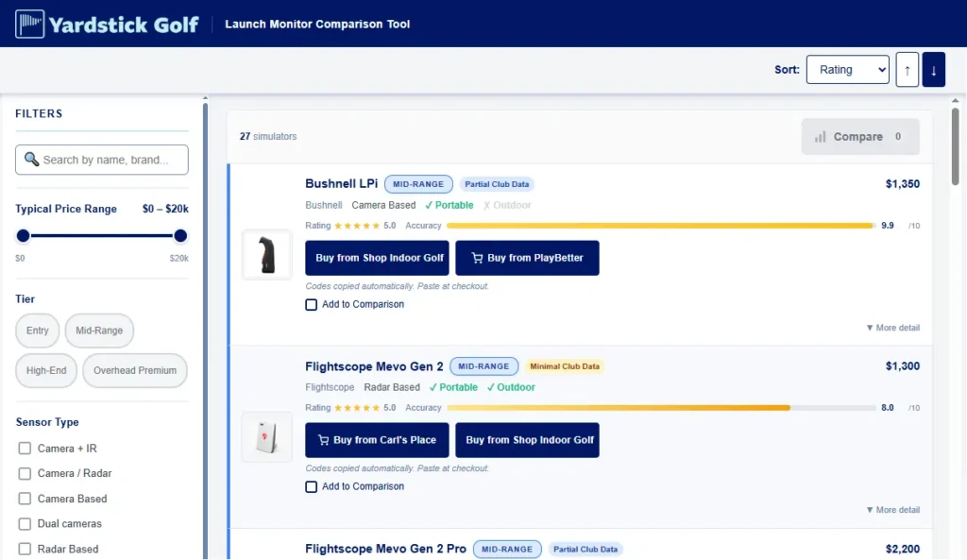Focus the Search by name, brand field
967x560 pixels.
click(102, 160)
